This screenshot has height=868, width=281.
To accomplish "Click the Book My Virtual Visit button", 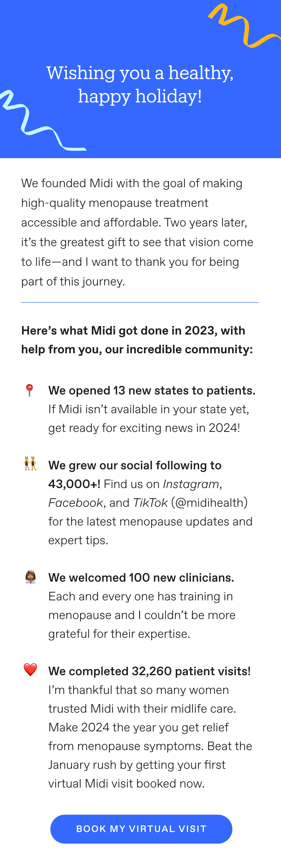I will pos(141,829).
